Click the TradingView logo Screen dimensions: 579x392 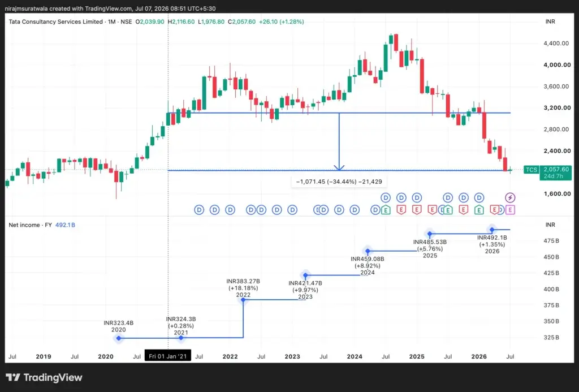point(44,377)
